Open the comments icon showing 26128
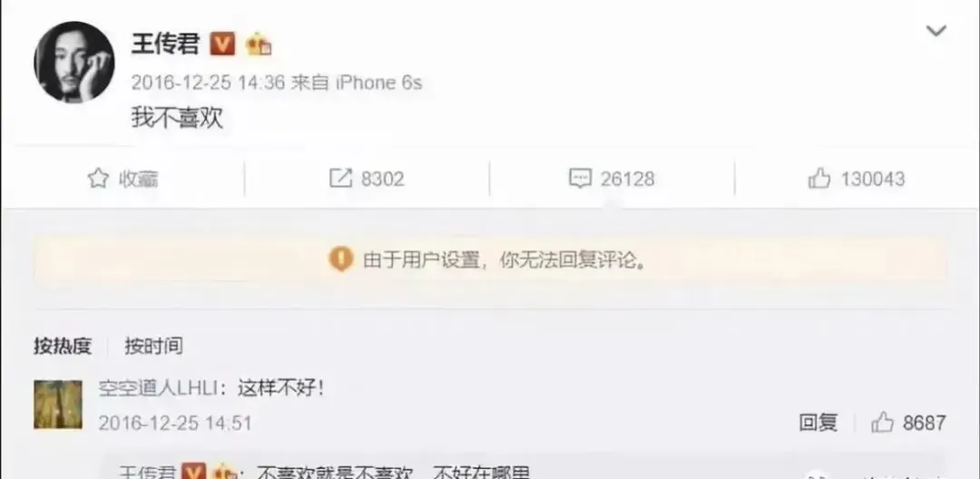 [x=580, y=180]
